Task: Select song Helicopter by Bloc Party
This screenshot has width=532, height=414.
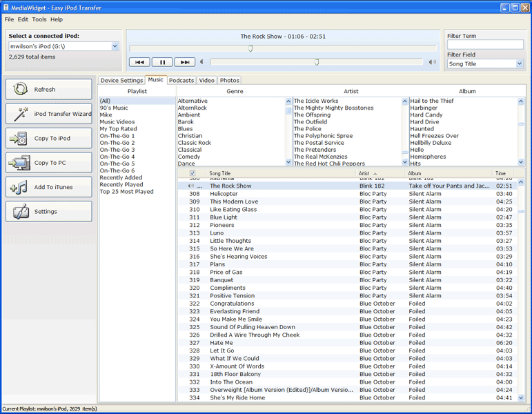Action: (x=347, y=194)
